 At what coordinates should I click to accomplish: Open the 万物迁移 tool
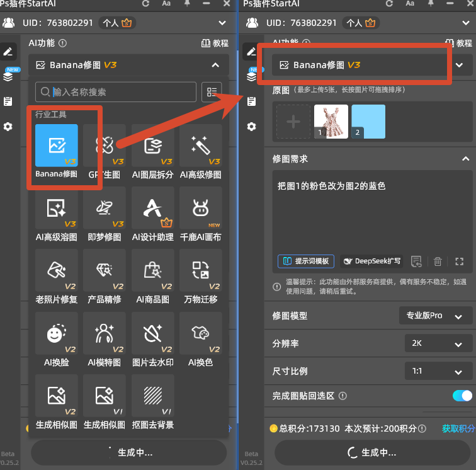click(x=201, y=270)
